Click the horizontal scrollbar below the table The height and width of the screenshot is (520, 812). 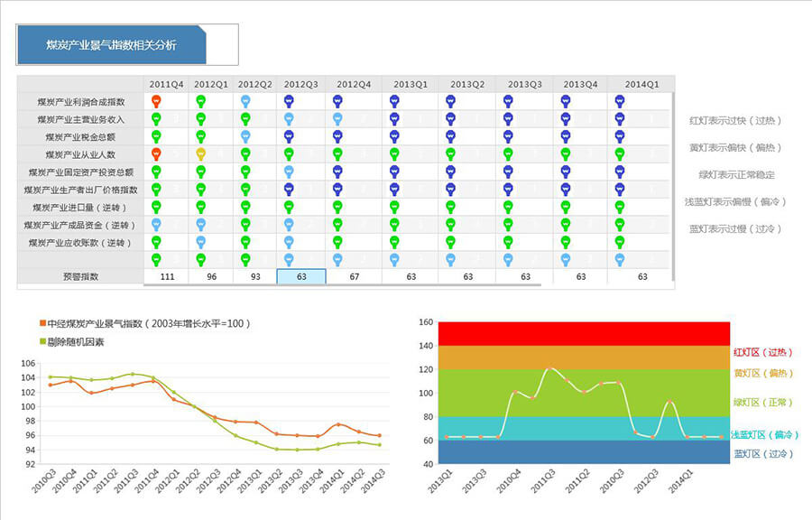click(343, 286)
